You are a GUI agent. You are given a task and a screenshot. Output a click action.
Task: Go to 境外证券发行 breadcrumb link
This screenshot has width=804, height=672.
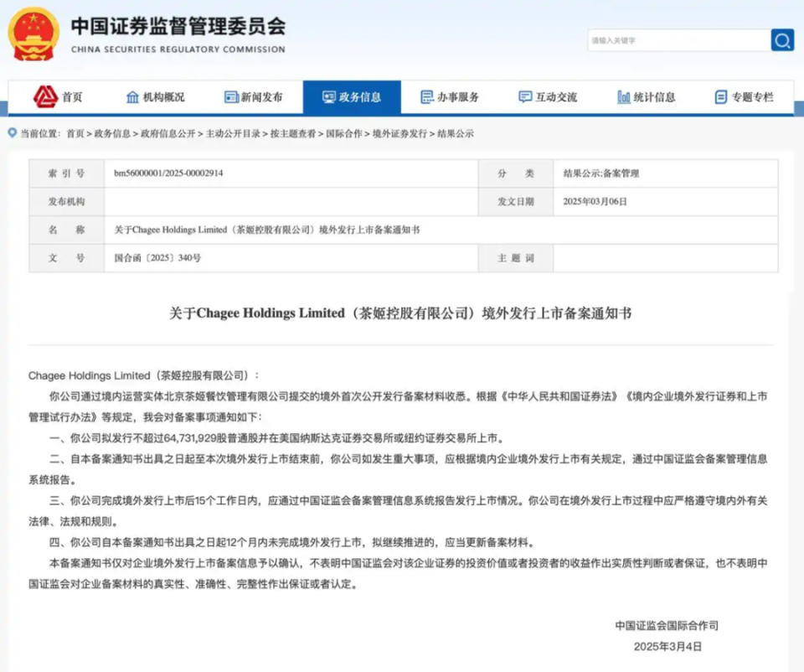pos(400,134)
